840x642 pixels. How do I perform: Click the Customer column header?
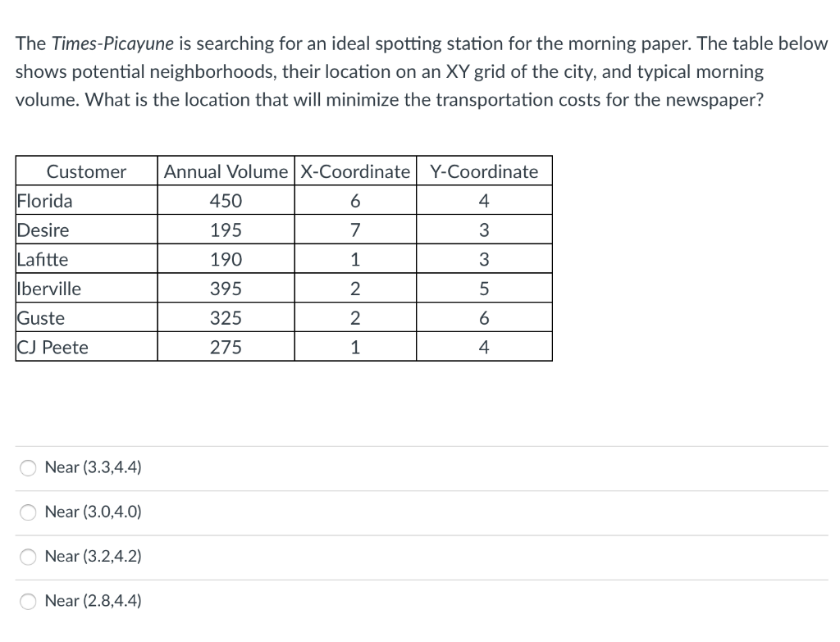[86, 171]
